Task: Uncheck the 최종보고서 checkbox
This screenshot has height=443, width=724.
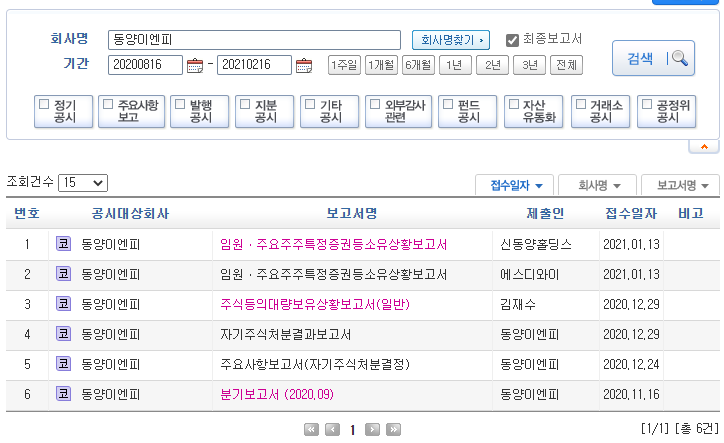Action: [x=512, y=40]
